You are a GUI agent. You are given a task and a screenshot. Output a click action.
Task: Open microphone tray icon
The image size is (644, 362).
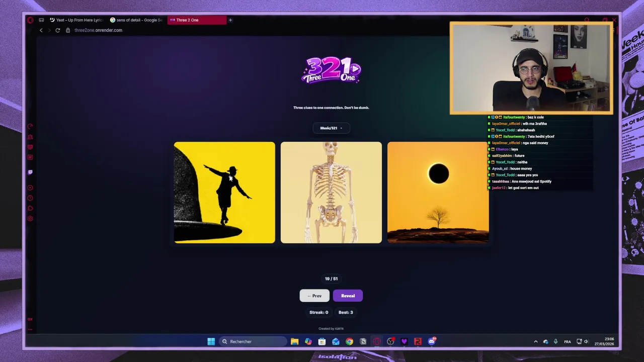[x=555, y=341]
